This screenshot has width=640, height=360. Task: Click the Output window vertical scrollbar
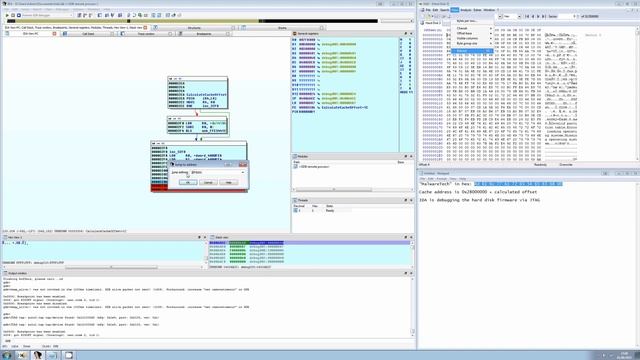[x=412, y=306]
